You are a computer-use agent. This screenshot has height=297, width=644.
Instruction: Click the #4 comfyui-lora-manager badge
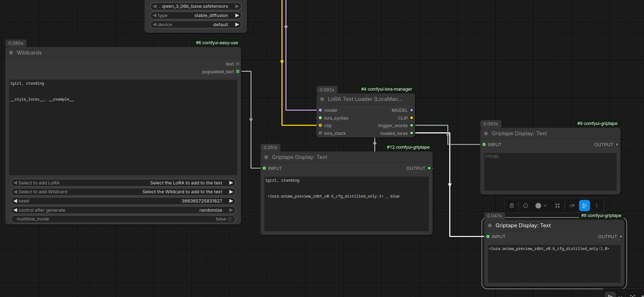[386, 89]
